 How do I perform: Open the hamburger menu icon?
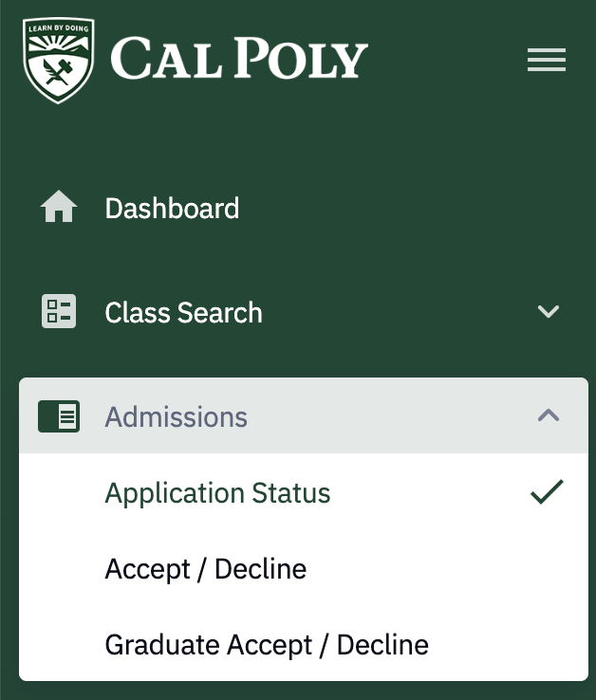547,61
